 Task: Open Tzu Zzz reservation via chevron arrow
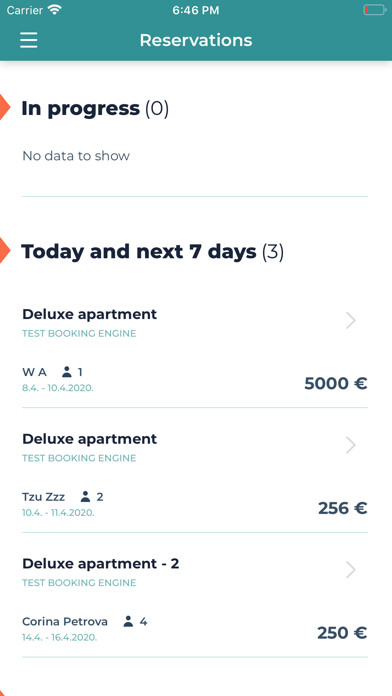click(x=351, y=445)
